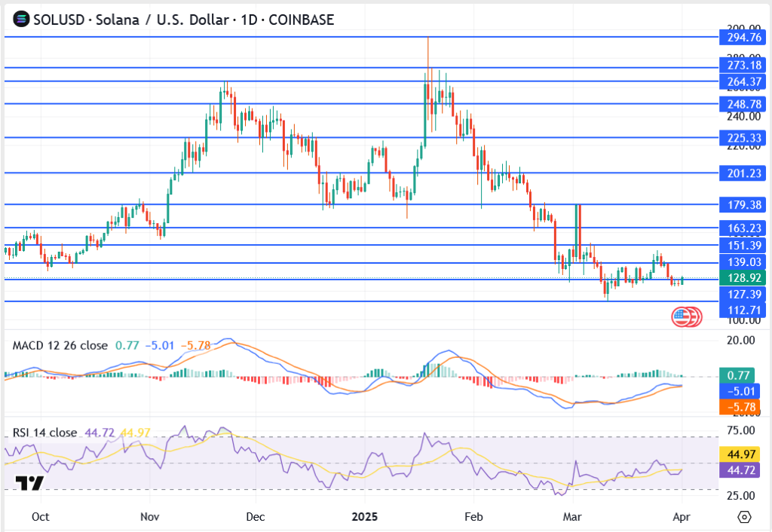Click the TradingView logo

point(30,484)
